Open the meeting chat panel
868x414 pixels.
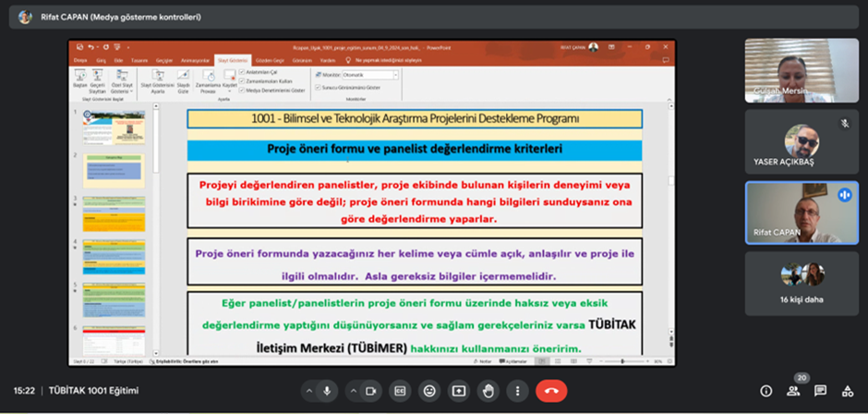tap(820, 391)
